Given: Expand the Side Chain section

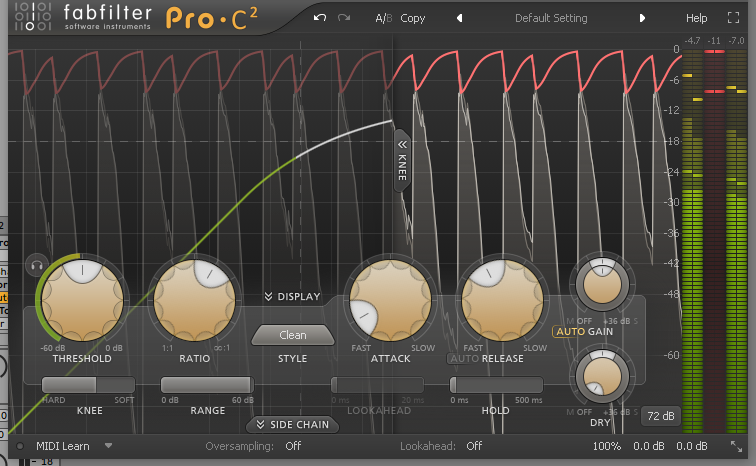Looking at the screenshot, I should pos(292,425).
